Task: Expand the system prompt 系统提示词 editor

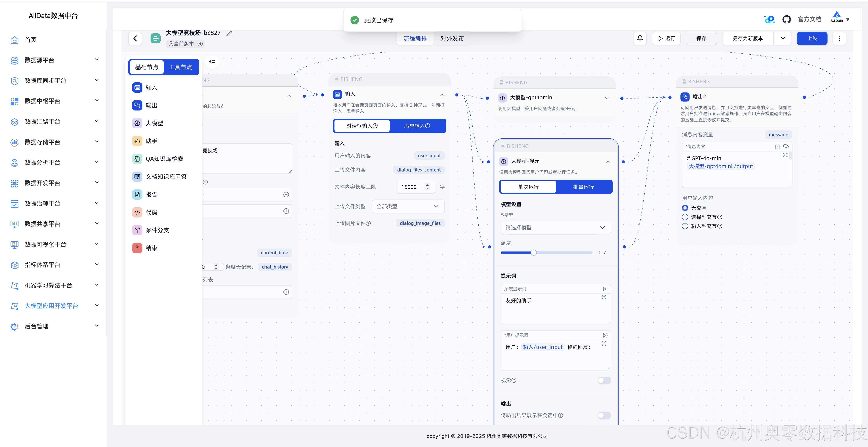Action: point(604,297)
